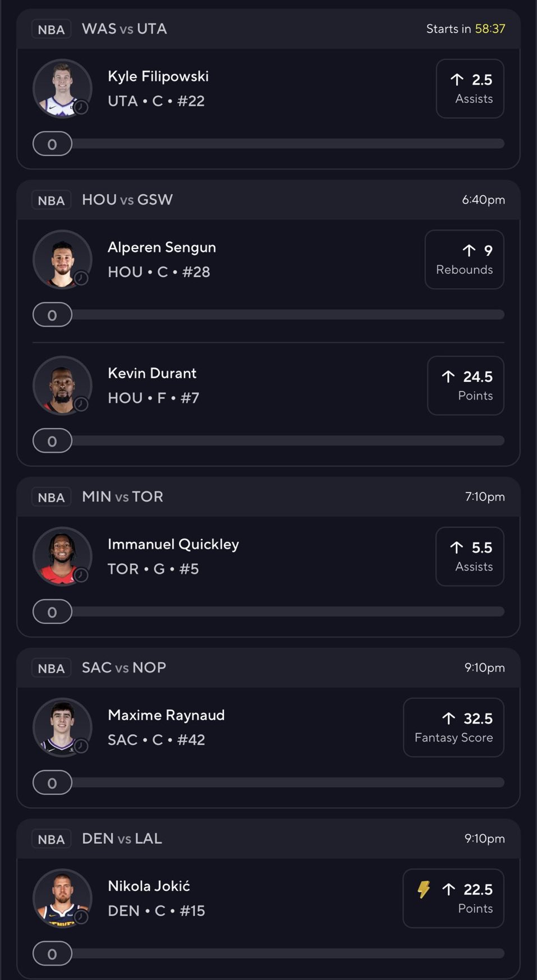Tap Raynaud's 32.5 Fantasy Score box
This screenshot has width=537, height=980.
pos(453,728)
